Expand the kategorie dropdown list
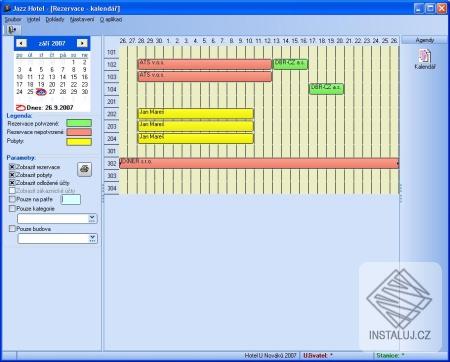450x362 pixels. pyautogui.click(x=92, y=218)
